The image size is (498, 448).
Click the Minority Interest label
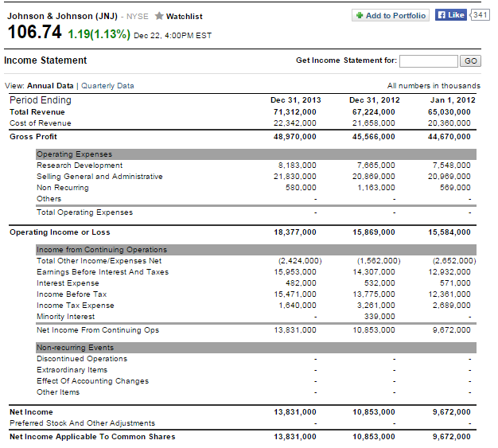coord(66,317)
